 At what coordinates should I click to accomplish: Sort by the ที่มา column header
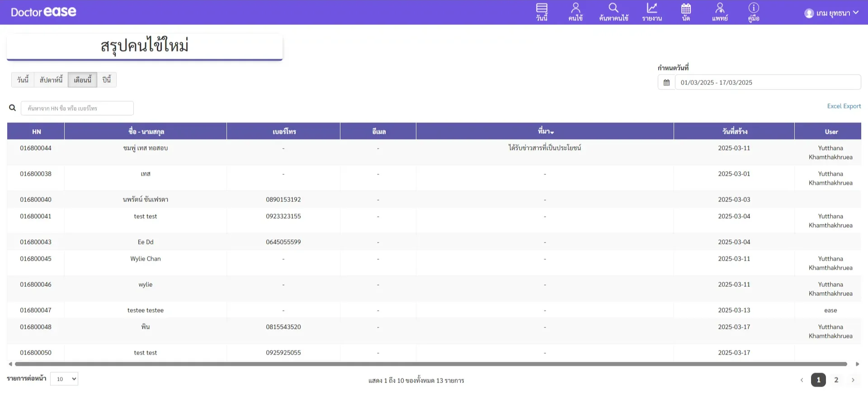(x=545, y=131)
